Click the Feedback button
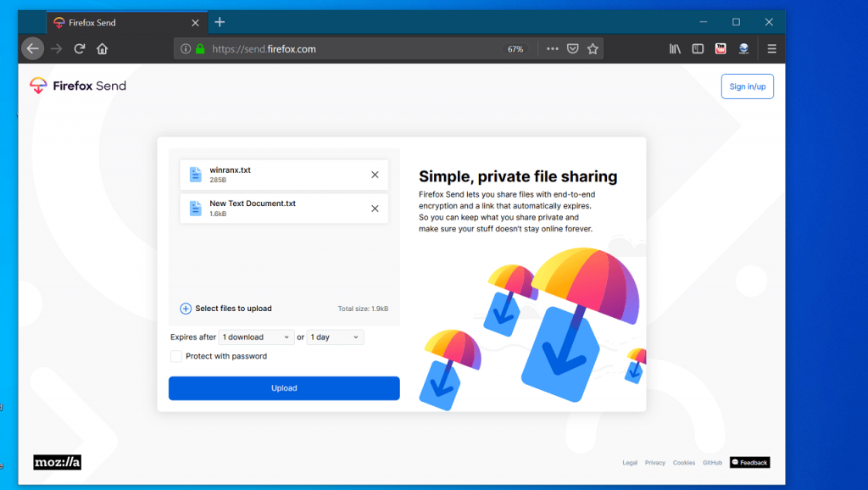The width and height of the screenshot is (868, 490). tap(749, 462)
